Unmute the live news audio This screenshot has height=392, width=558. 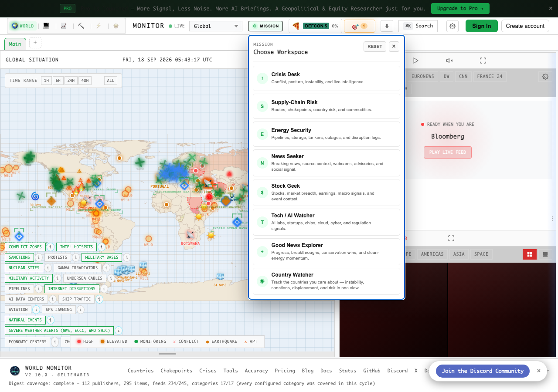449,61
